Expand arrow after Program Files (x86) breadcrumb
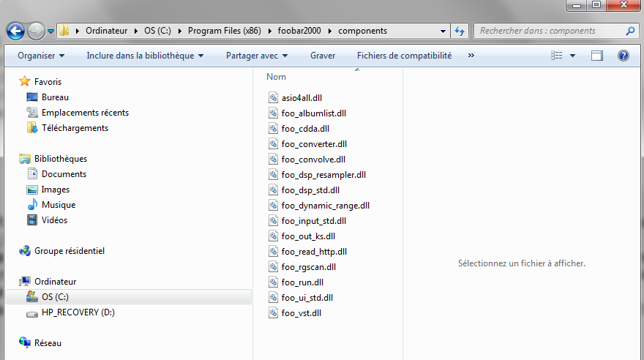The image size is (644, 360). click(269, 31)
